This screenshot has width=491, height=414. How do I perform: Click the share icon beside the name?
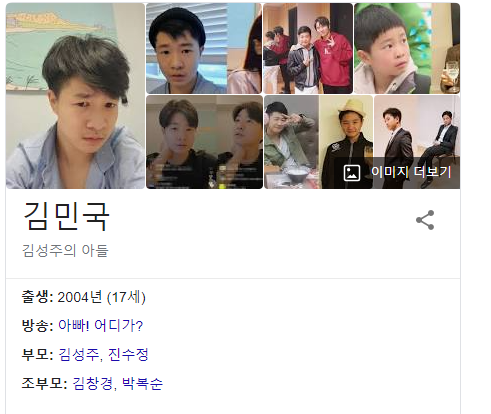[x=425, y=220]
